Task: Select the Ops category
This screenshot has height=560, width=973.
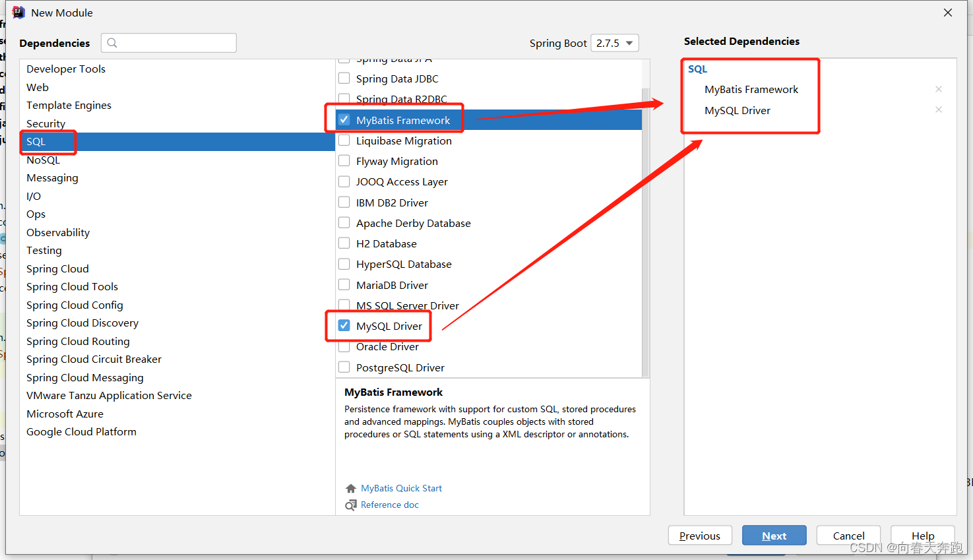Action: pyautogui.click(x=177, y=214)
